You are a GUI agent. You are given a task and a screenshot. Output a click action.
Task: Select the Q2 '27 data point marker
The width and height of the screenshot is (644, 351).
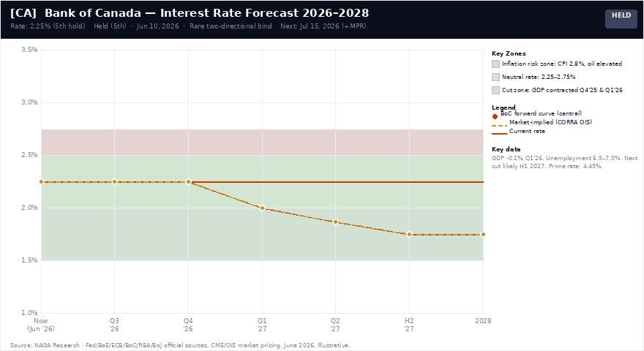[336, 222]
